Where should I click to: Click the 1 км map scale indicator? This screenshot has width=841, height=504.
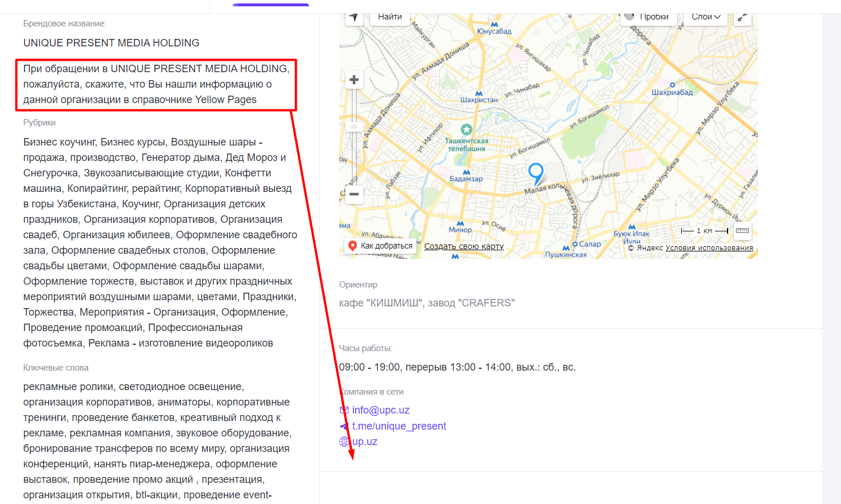click(x=704, y=231)
